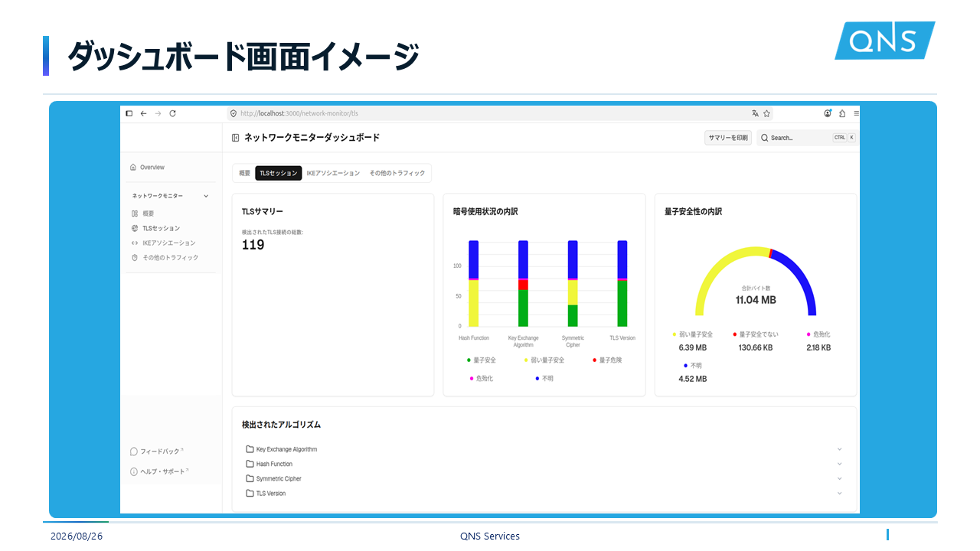Reload the page with the refresh icon
The width and height of the screenshot is (980, 551).
173,113
